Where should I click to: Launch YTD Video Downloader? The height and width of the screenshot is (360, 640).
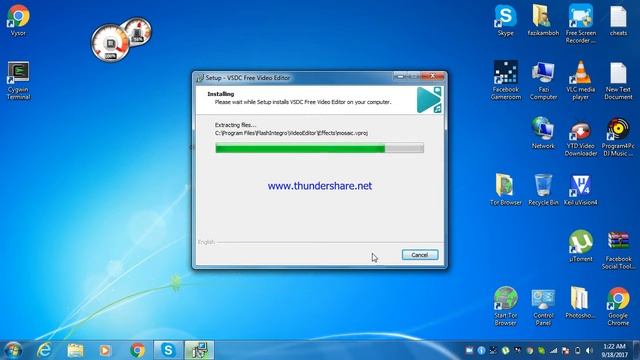580,138
